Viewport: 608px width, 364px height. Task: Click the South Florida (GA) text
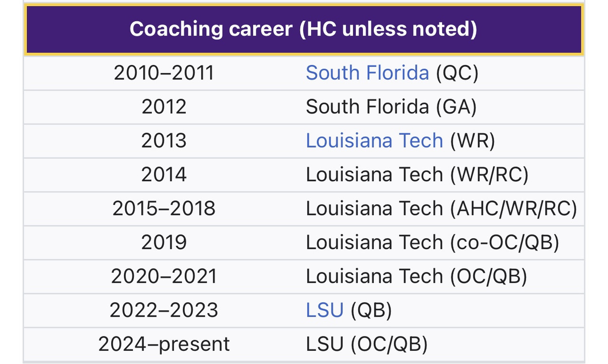(391, 107)
